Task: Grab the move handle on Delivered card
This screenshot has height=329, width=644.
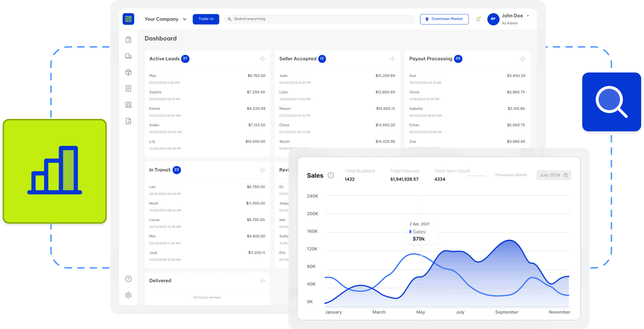Action: coord(262,281)
